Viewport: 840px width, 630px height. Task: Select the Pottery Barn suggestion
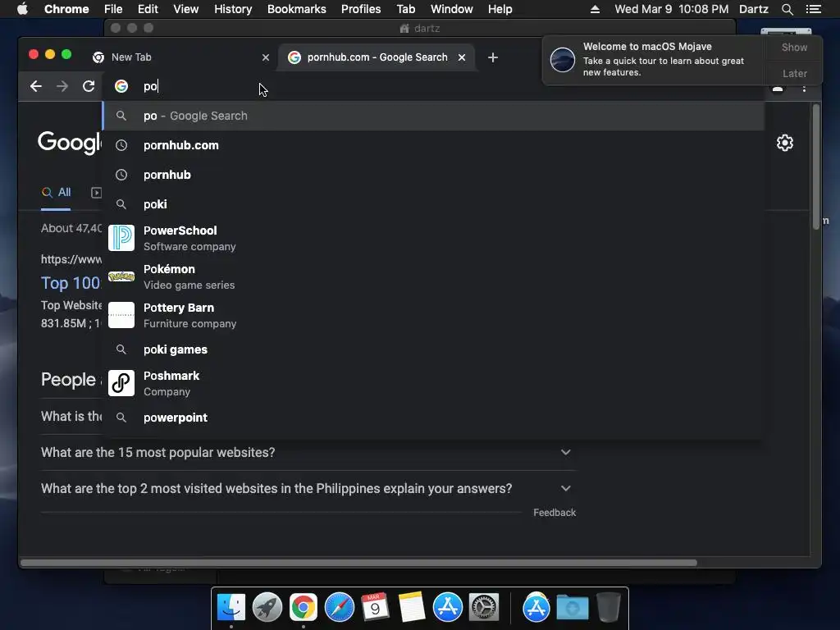point(433,316)
